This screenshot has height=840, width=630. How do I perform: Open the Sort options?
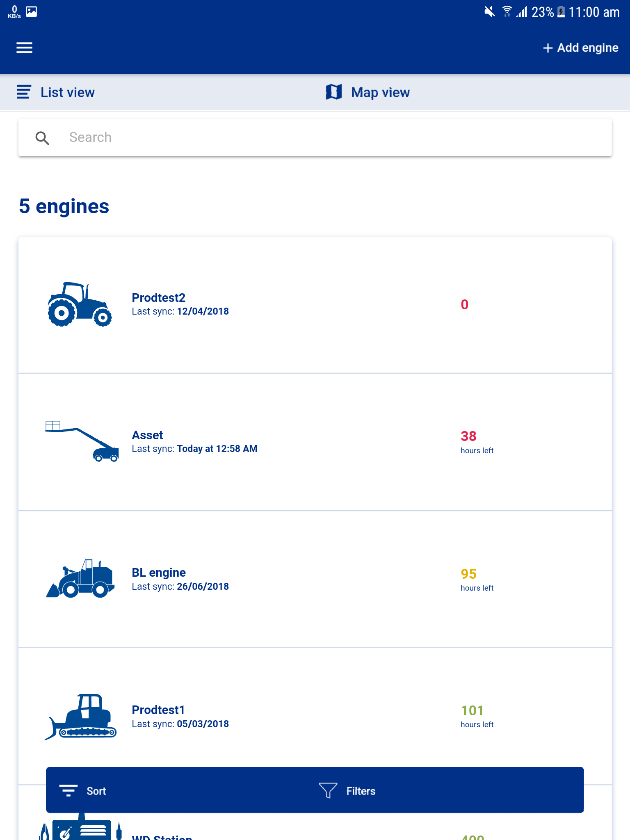coord(82,790)
